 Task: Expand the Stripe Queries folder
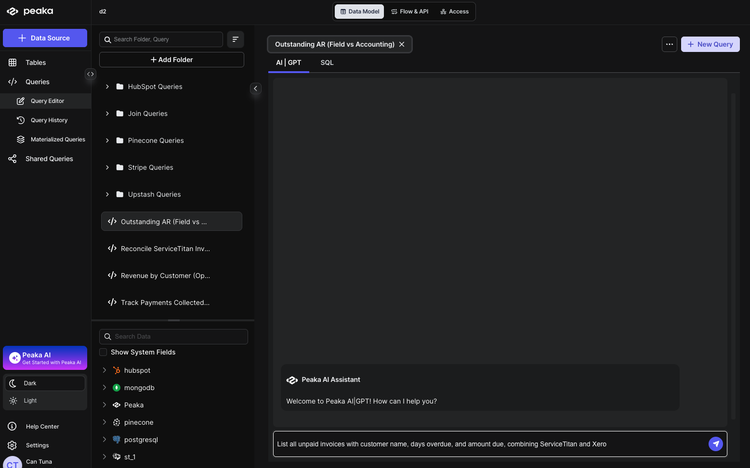pos(107,167)
